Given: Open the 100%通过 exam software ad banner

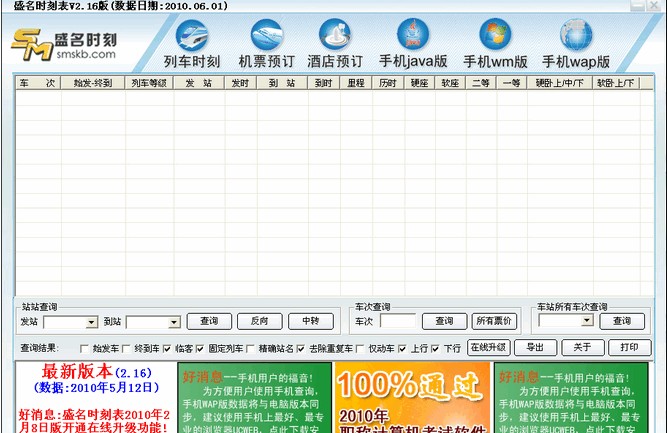Looking at the screenshot, I should pyautogui.click(x=412, y=397).
